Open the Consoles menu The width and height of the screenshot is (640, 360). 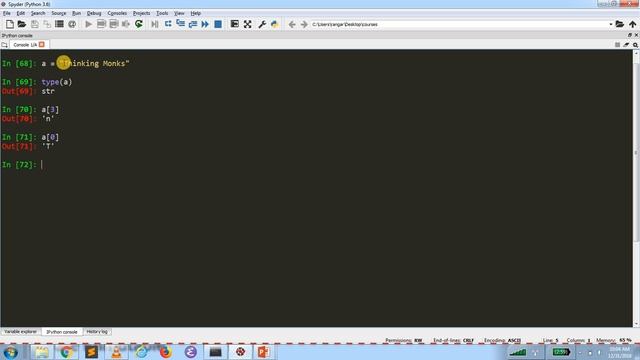(x=117, y=13)
